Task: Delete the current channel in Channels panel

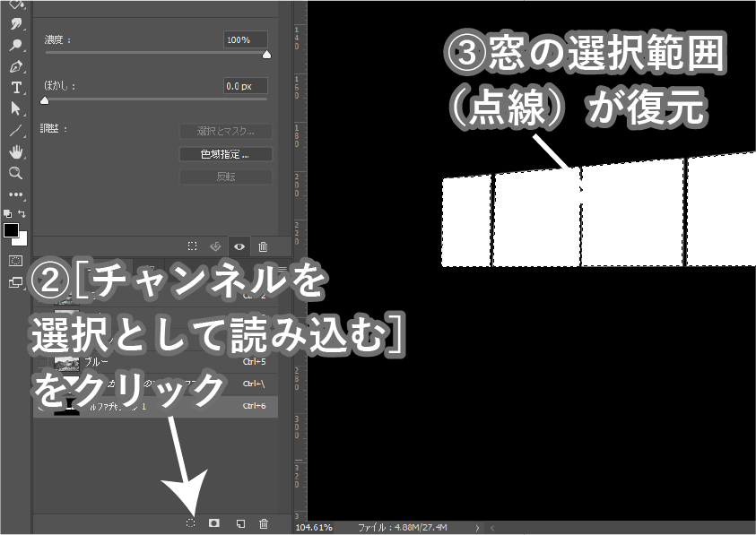Action: click(x=264, y=523)
